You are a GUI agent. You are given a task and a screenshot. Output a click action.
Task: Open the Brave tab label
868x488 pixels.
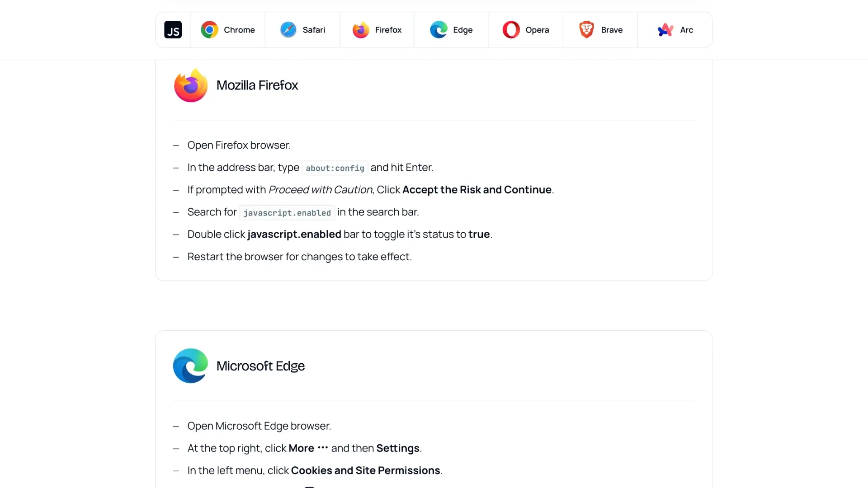click(612, 30)
